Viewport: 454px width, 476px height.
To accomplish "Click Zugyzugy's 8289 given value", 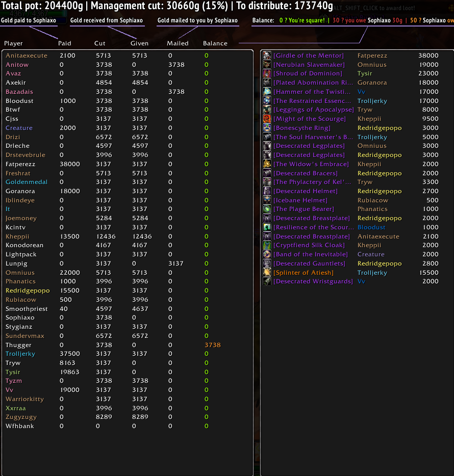I will click(140, 417).
